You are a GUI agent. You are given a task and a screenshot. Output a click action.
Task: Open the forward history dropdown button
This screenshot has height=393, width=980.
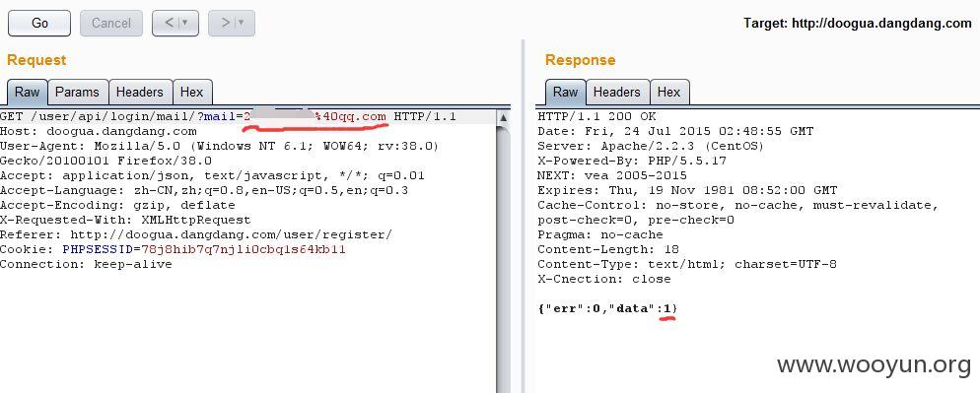click(x=232, y=23)
